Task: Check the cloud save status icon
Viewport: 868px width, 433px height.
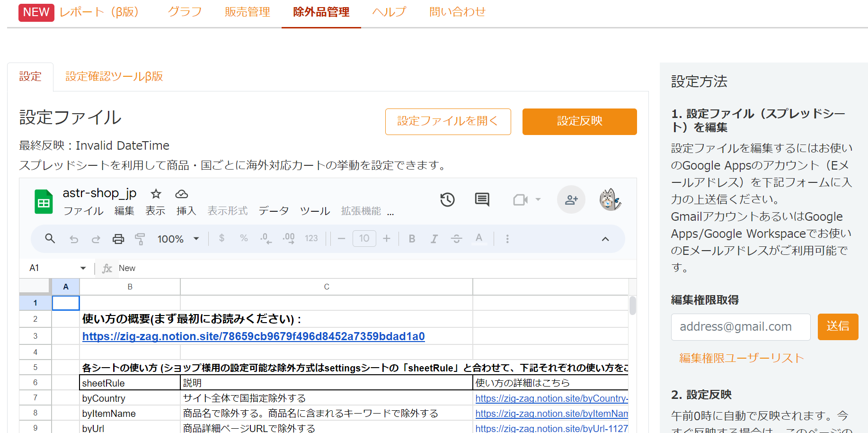Action: coord(182,194)
